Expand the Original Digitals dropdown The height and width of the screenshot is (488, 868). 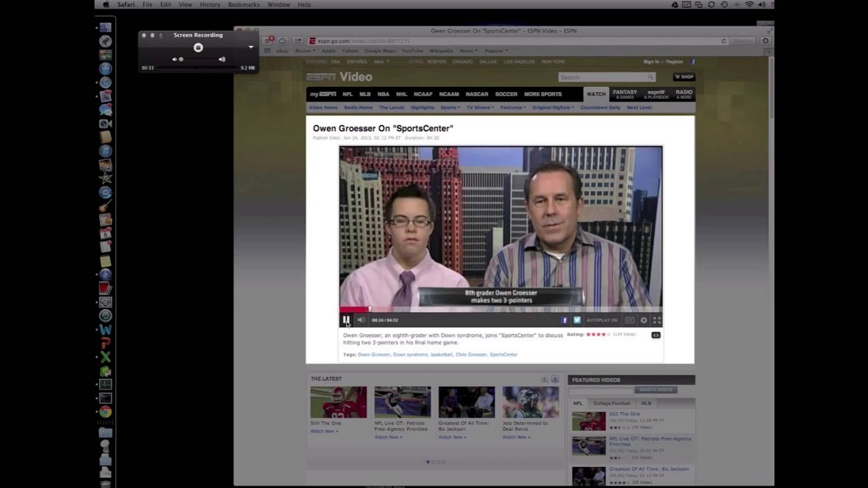click(x=553, y=108)
